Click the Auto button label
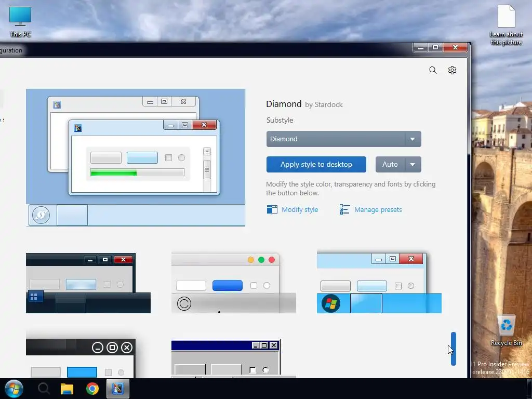The width and height of the screenshot is (532, 399). pos(390,164)
